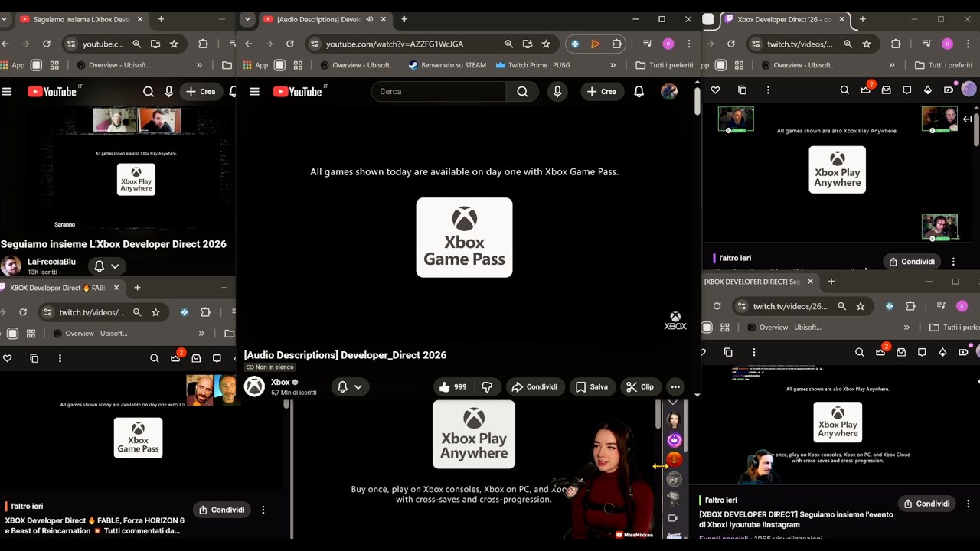Select Seguiamo insieme L'Xbox Deve tab
Image resolution: width=980 pixels, height=551 pixels.
pos(83,19)
